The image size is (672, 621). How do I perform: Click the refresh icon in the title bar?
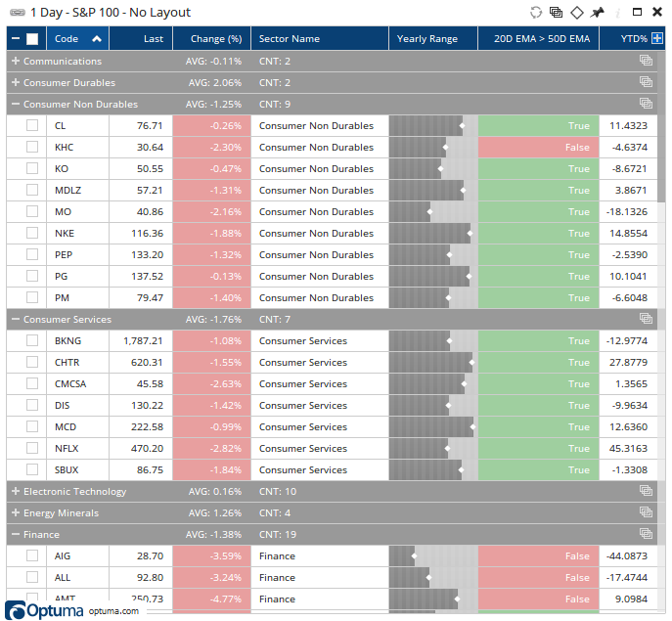pyautogui.click(x=536, y=13)
